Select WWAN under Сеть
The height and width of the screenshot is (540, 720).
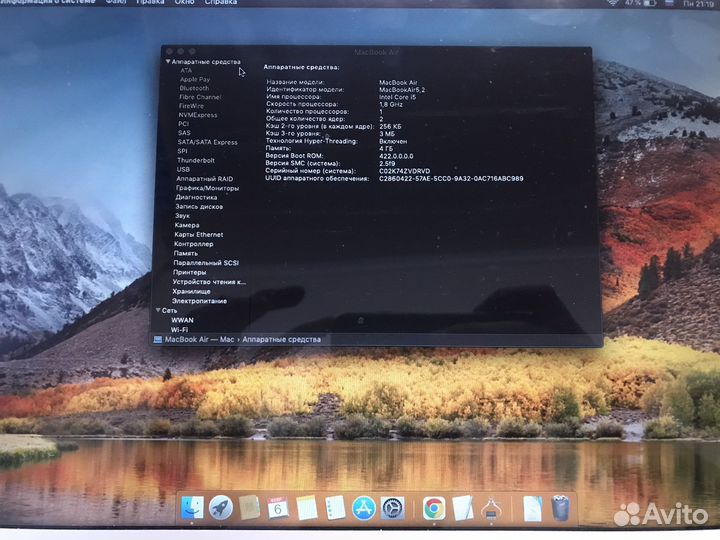(x=182, y=320)
